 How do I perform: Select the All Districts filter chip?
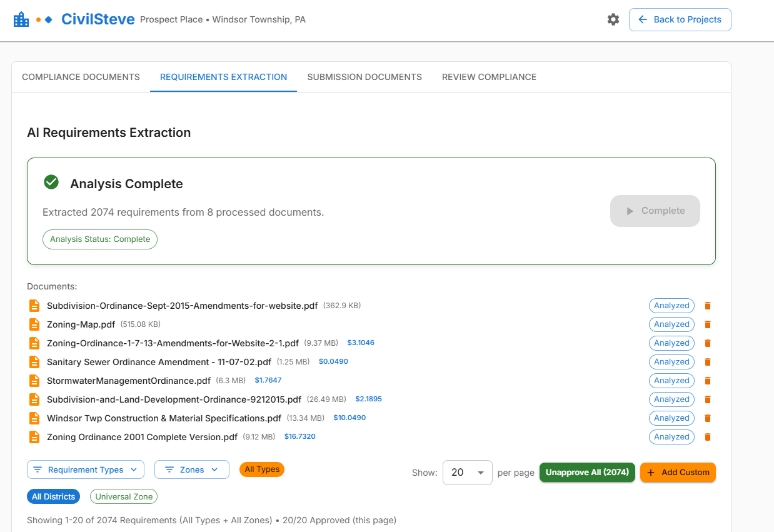click(53, 496)
